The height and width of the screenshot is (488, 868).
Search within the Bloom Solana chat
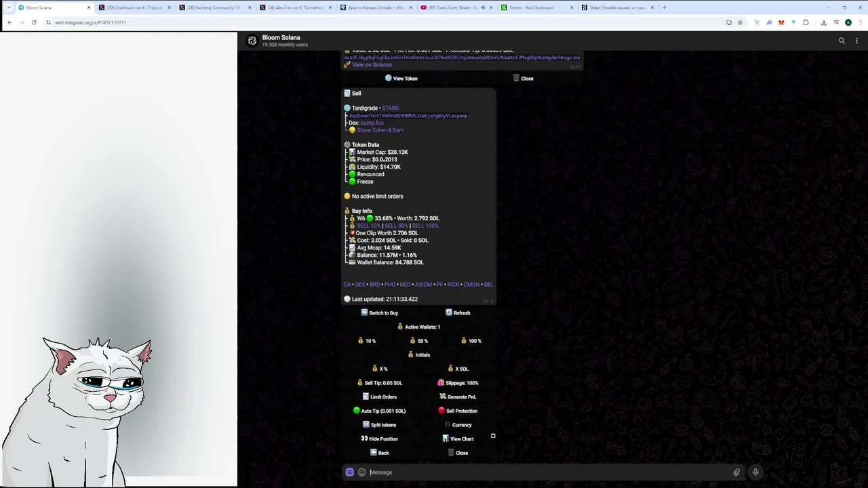[x=842, y=41]
